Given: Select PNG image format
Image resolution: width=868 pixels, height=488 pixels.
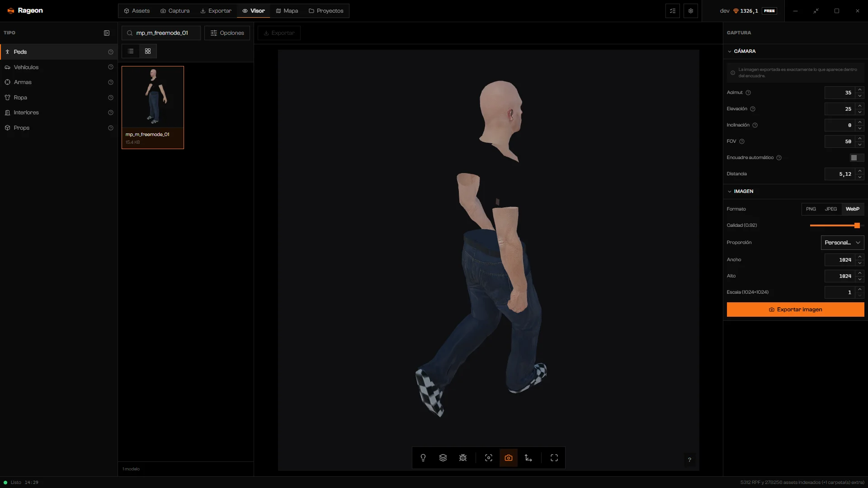Looking at the screenshot, I should (x=811, y=209).
